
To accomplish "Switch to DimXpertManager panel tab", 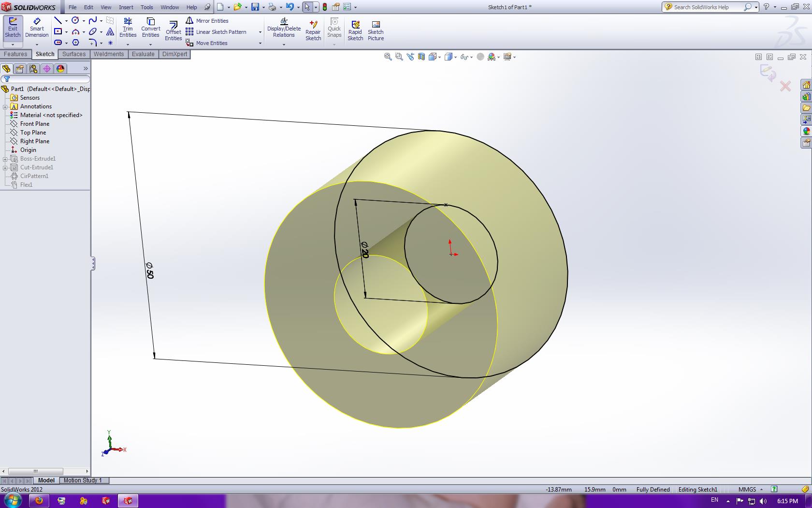I will [47, 69].
